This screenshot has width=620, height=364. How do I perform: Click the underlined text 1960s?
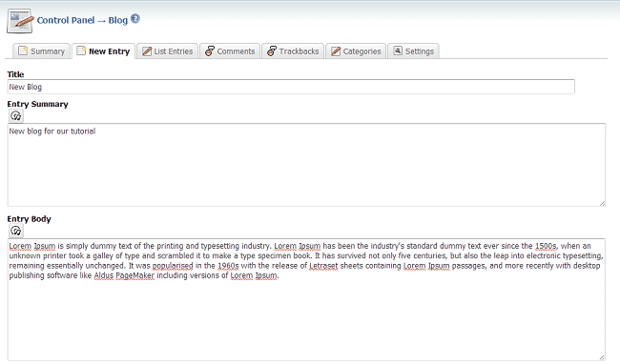click(228, 266)
